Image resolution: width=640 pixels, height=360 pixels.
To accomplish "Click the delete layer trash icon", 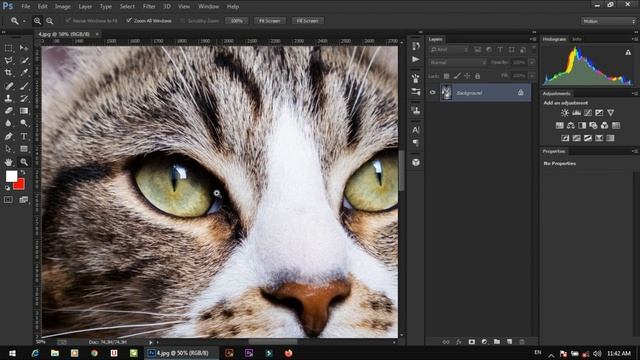I will (x=522, y=342).
